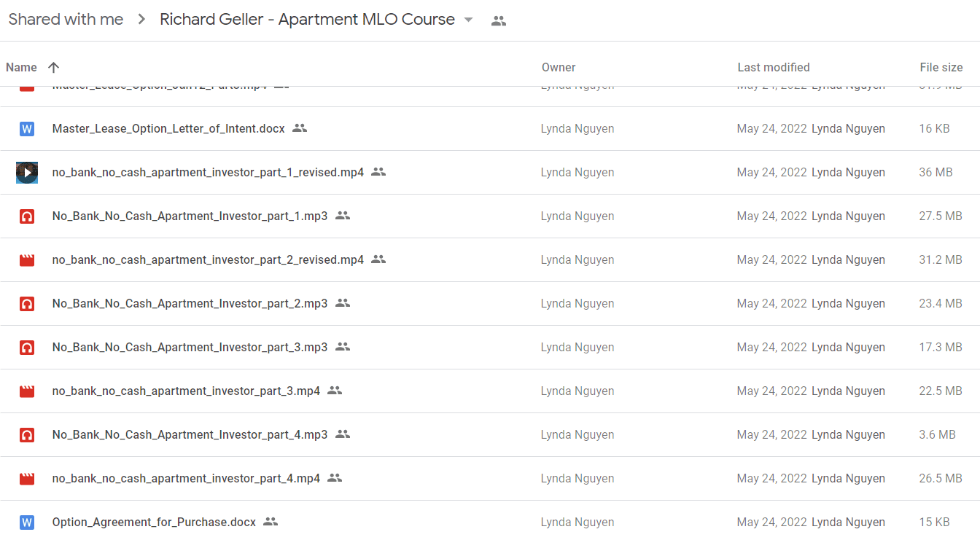Click the audio icon for No_Bank_No_Cash part_2.mp3
This screenshot has width=980, height=540.
[x=27, y=304]
